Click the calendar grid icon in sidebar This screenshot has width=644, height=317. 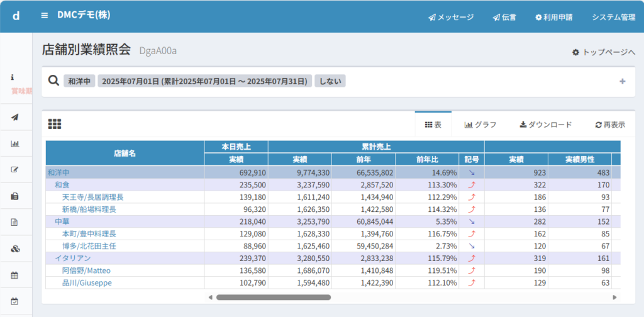[15, 275]
